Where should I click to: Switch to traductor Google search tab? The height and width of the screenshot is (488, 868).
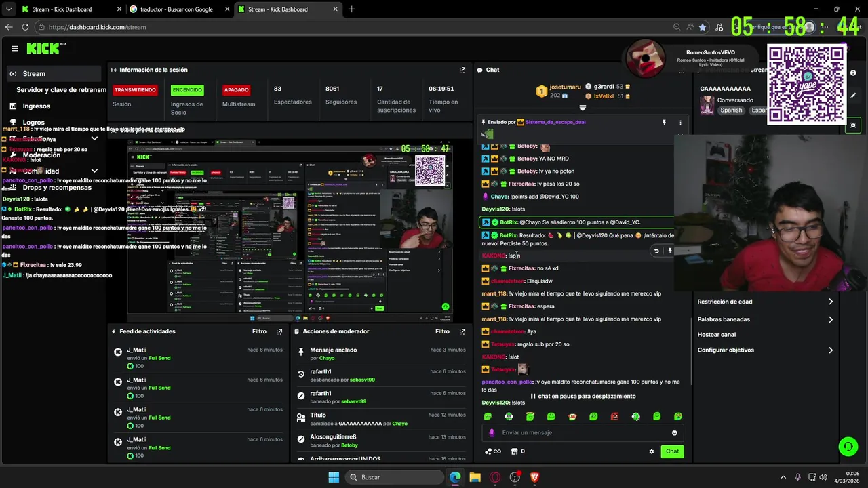[179, 9]
